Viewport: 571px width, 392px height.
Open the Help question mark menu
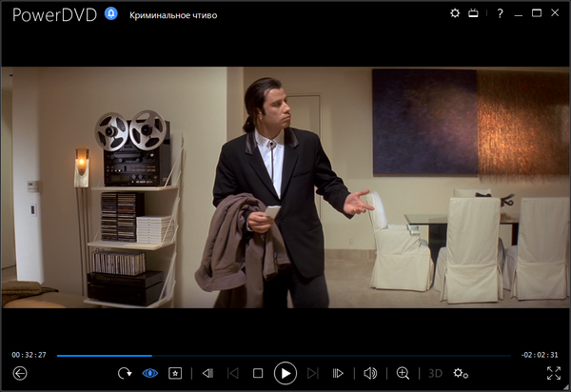(x=500, y=13)
